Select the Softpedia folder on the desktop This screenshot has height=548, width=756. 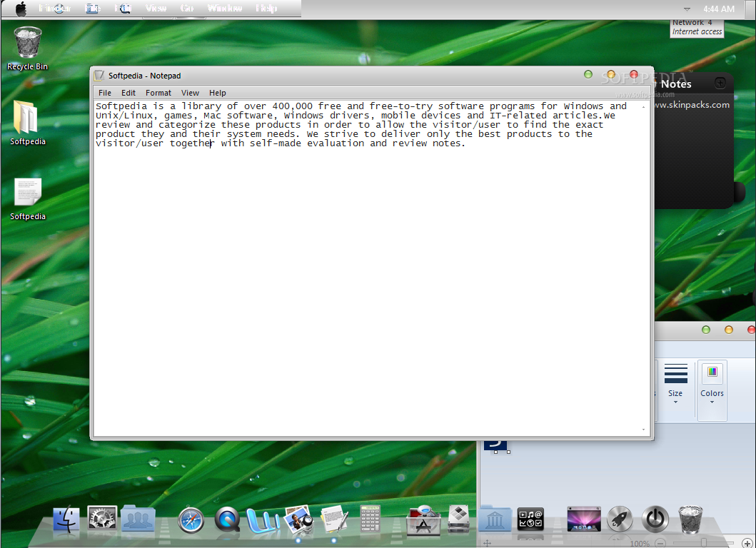tap(27, 123)
